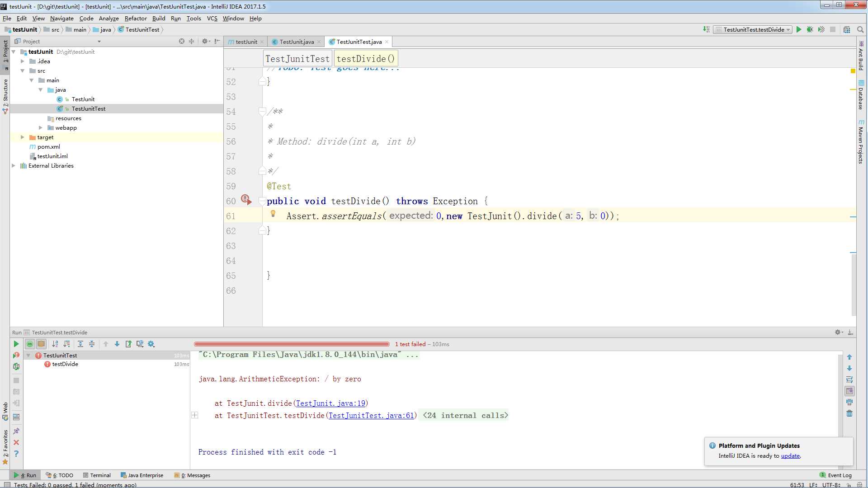
Task: Collapse the src folder
Action: click(x=23, y=71)
